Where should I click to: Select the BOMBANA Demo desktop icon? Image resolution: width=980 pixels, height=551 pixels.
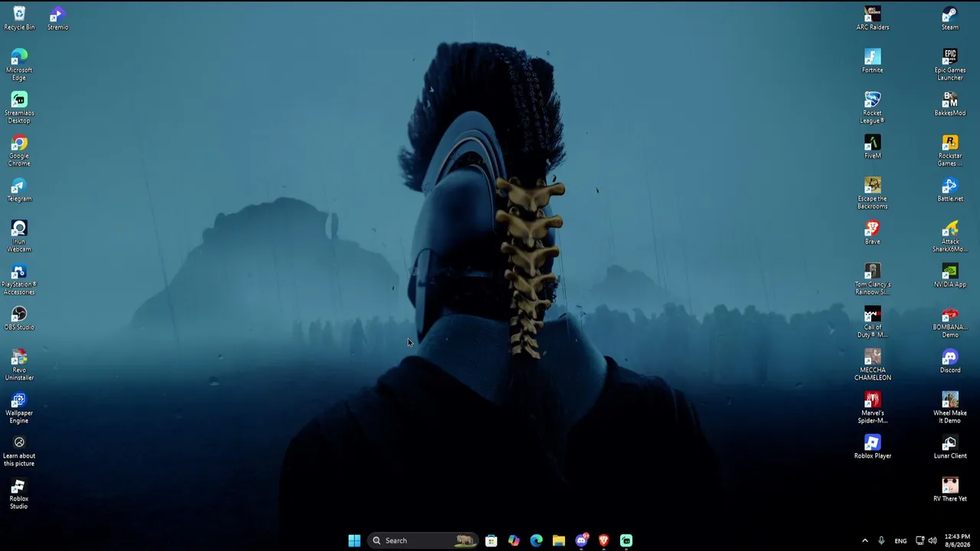point(950,322)
